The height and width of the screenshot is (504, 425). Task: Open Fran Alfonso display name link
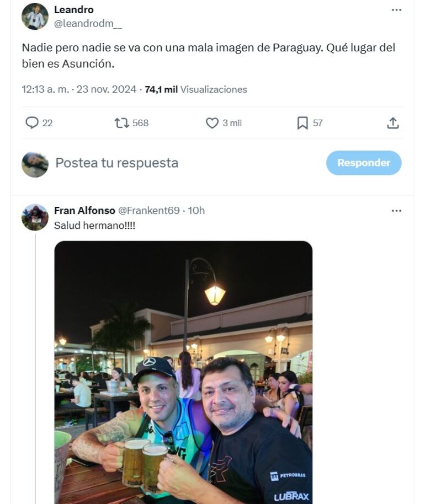pos(84,211)
